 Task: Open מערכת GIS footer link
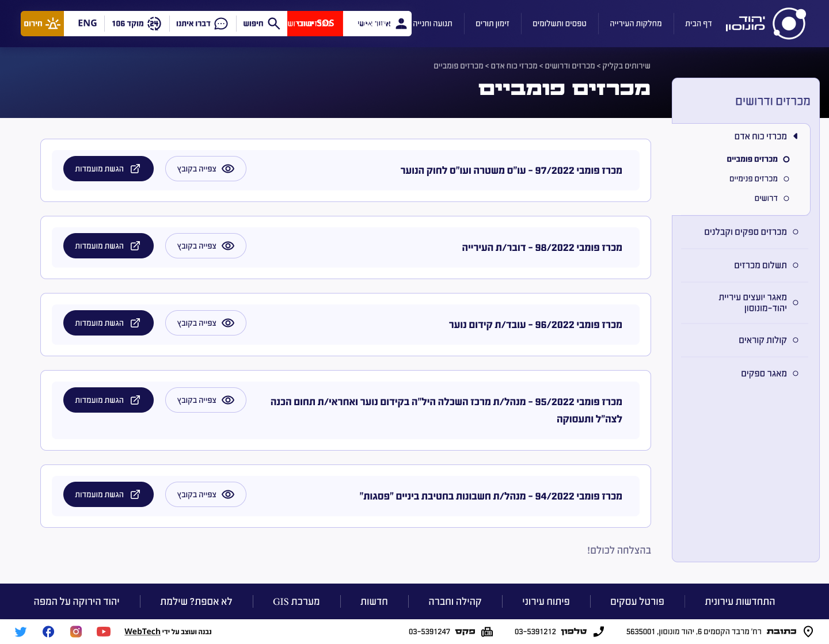point(296,601)
